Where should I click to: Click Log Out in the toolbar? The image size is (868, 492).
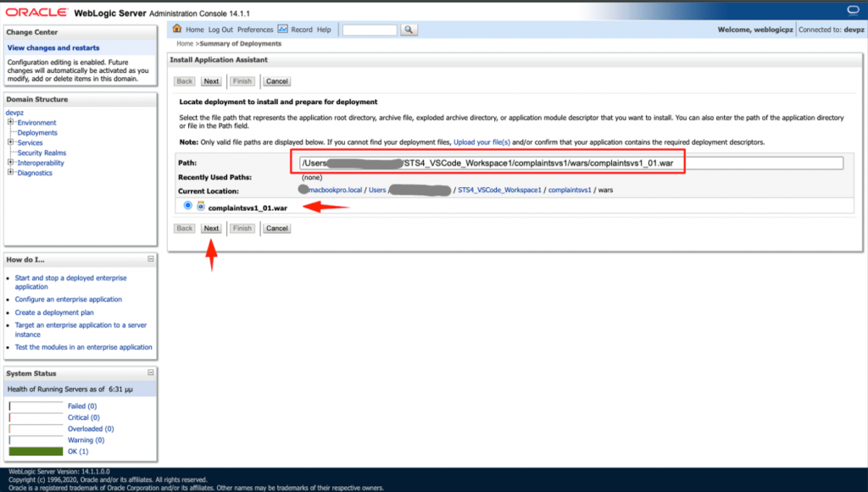tap(220, 30)
